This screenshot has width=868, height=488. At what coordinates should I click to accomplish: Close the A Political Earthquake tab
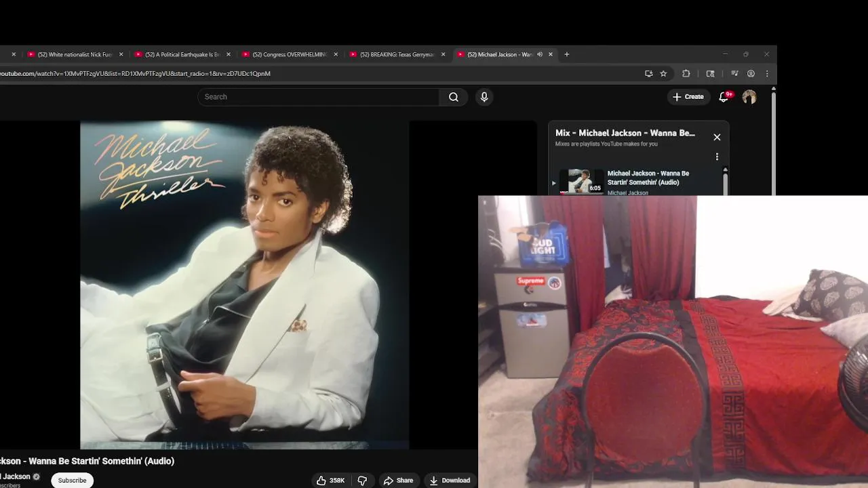click(x=229, y=54)
